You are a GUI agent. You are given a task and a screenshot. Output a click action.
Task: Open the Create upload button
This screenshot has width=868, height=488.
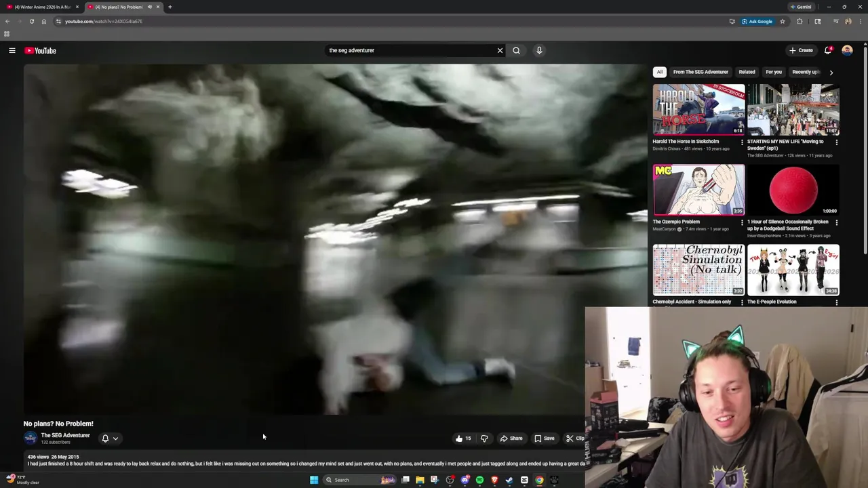(x=801, y=50)
